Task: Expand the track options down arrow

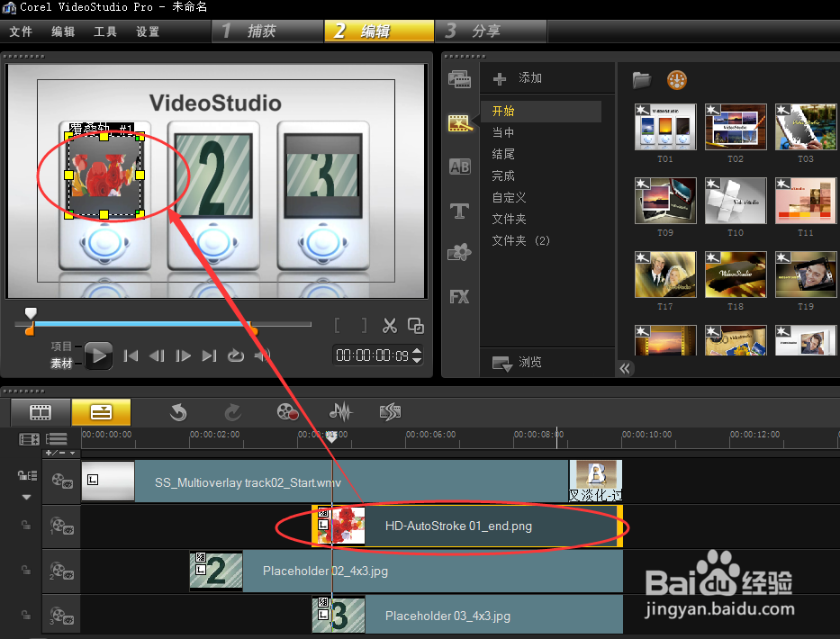Action: [x=26, y=497]
